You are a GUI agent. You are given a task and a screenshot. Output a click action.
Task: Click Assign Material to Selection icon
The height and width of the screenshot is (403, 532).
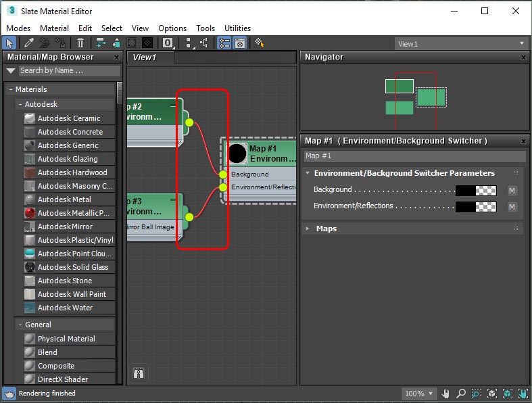61,43
